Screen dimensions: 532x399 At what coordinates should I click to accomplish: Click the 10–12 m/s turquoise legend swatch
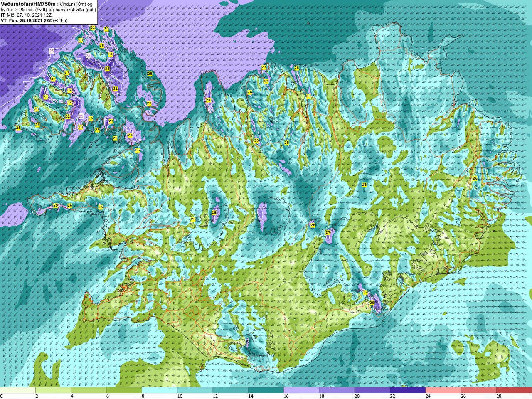tap(195, 390)
